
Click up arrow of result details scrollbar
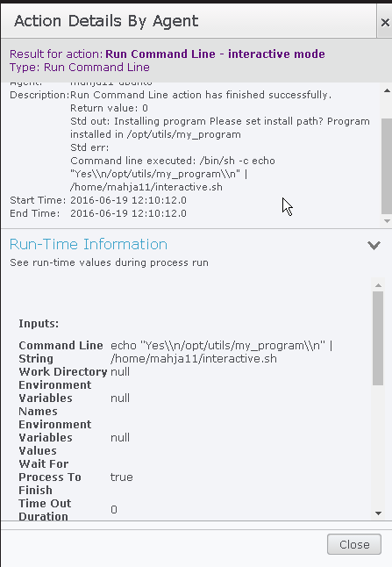(x=387, y=90)
